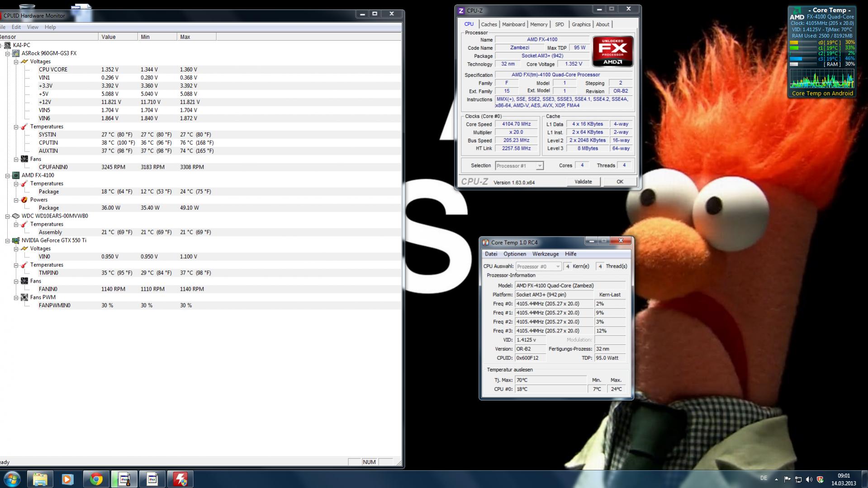This screenshot has width=868, height=488.
Task: Open Google Chrome from the taskbar
Action: pos(96,479)
